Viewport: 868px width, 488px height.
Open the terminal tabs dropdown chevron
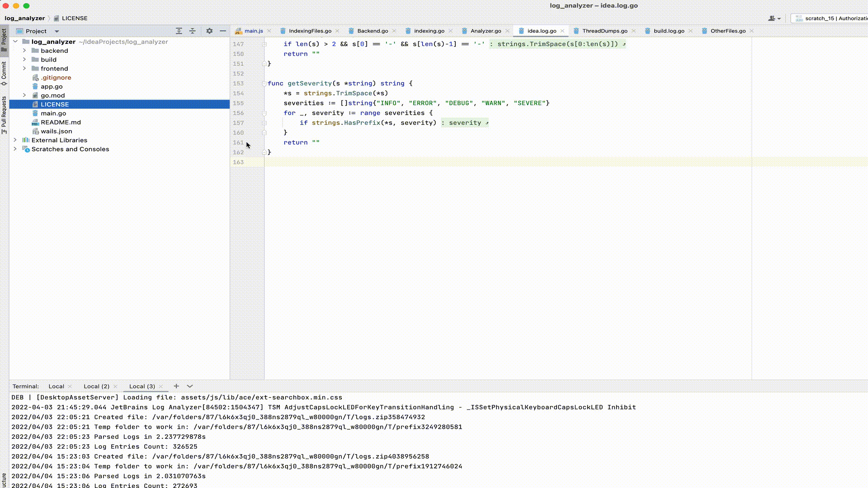190,386
